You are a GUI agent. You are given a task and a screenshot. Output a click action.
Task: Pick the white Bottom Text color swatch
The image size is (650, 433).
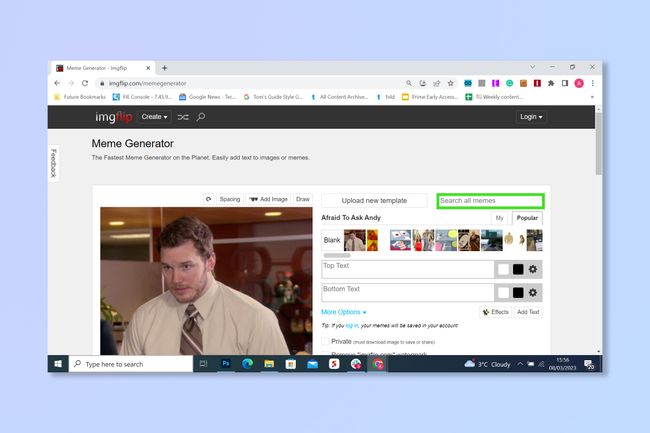(x=503, y=293)
